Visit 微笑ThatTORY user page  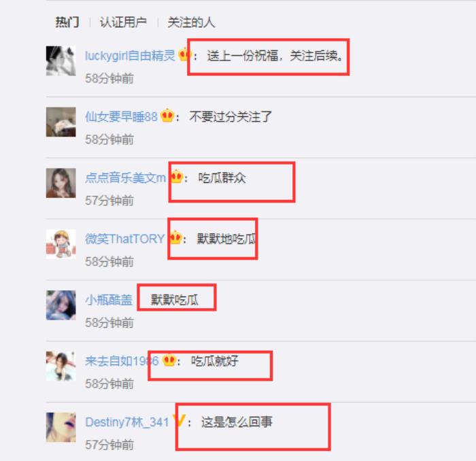124,239
